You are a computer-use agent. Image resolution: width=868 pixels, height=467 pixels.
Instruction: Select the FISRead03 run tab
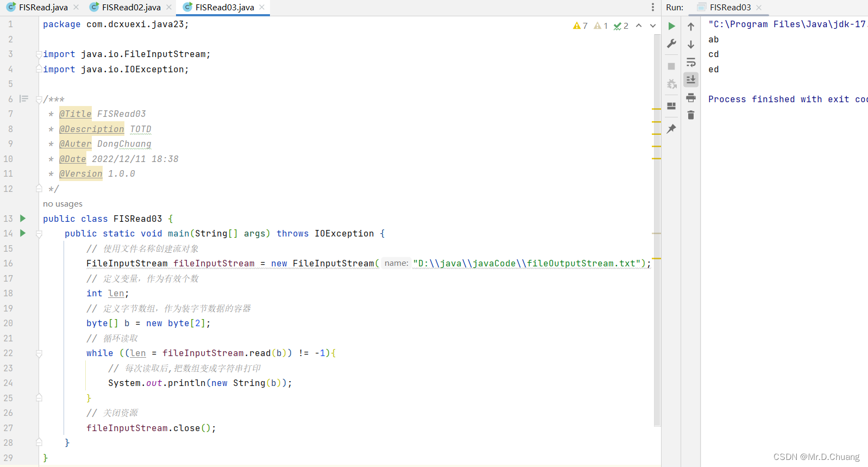[x=730, y=7]
